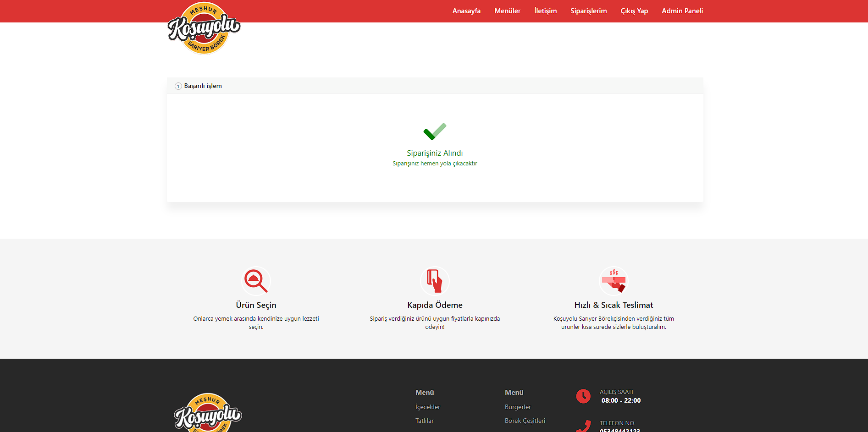Open the Menüler navigation item
The width and height of the screenshot is (868, 432).
[507, 11]
